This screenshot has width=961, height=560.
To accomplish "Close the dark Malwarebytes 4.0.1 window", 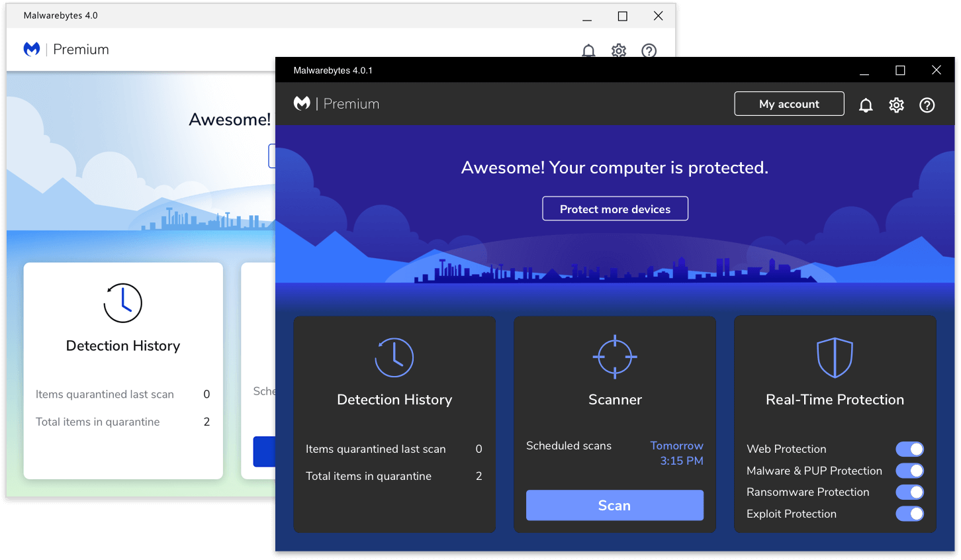I will point(936,70).
